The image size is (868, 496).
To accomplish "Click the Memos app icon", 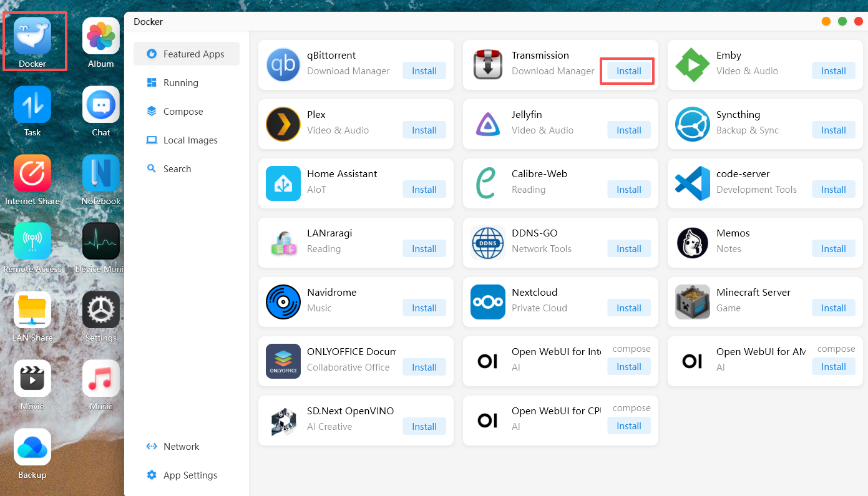I will point(693,243).
